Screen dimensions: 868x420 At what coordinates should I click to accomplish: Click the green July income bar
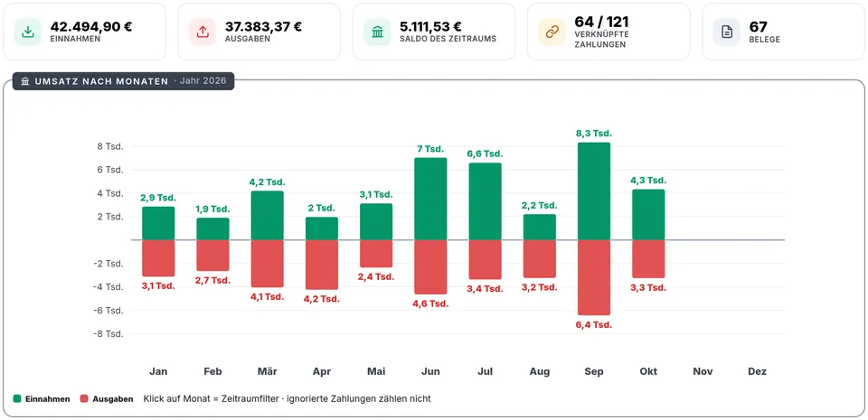485,201
